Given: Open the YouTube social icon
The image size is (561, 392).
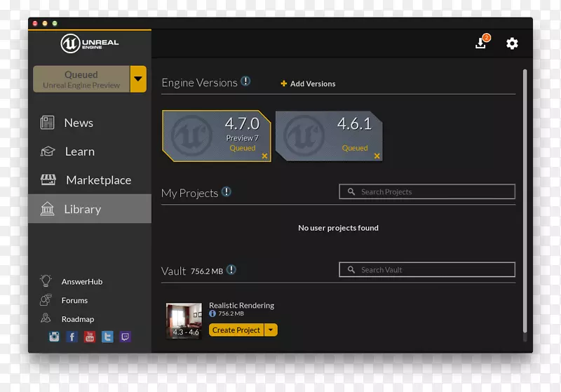Looking at the screenshot, I should [x=90, y=337].
